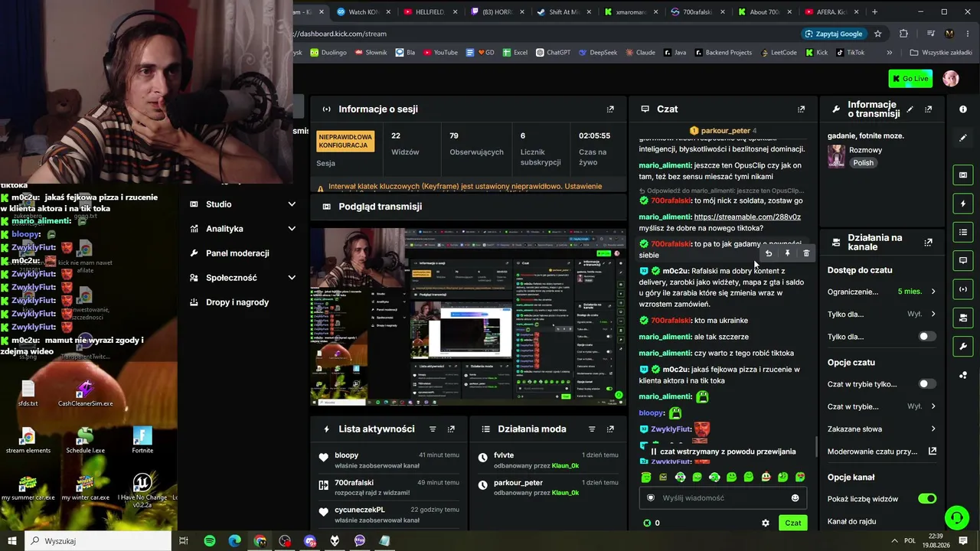Open the info icon in right sidebar
This screenshot has height=551, width=980.
[x=963, y=109]
